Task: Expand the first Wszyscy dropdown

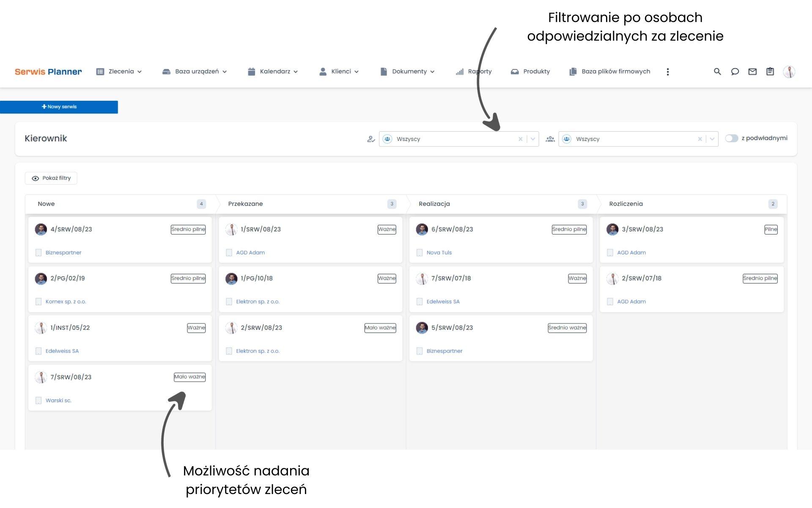Action: coord(532,139)
